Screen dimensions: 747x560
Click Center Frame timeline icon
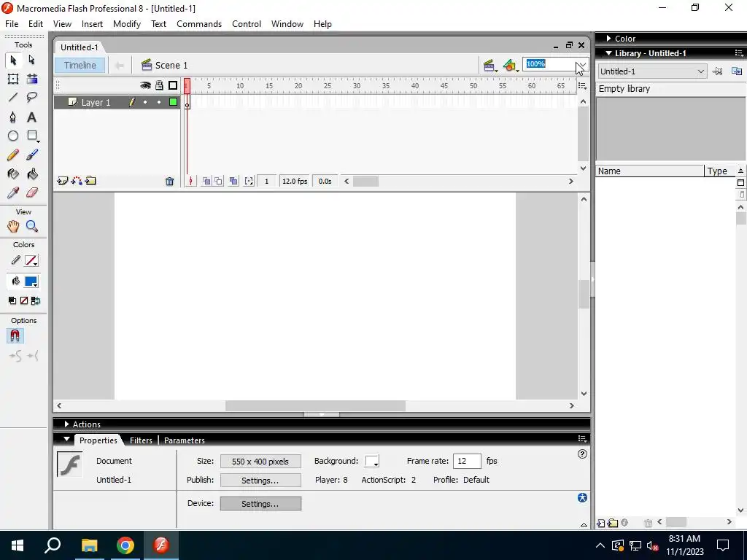pyautogui.click(x=190, y=181)
